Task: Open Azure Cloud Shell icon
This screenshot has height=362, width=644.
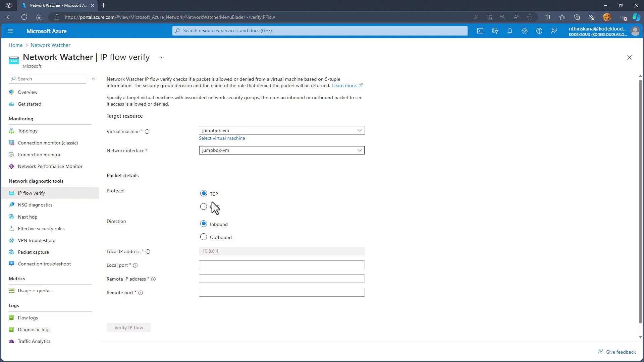Action: click(480, 31)
